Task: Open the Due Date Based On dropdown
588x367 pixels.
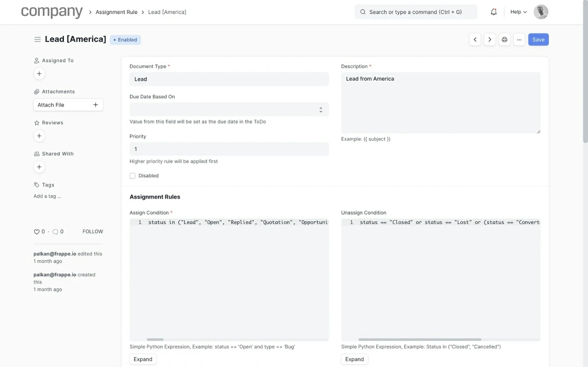Action: click(229, 109)
